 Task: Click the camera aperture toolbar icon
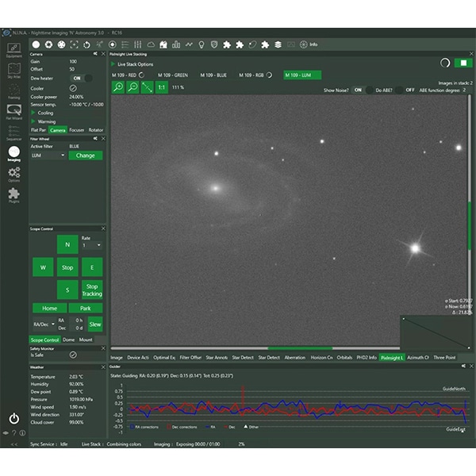[48, 45]
